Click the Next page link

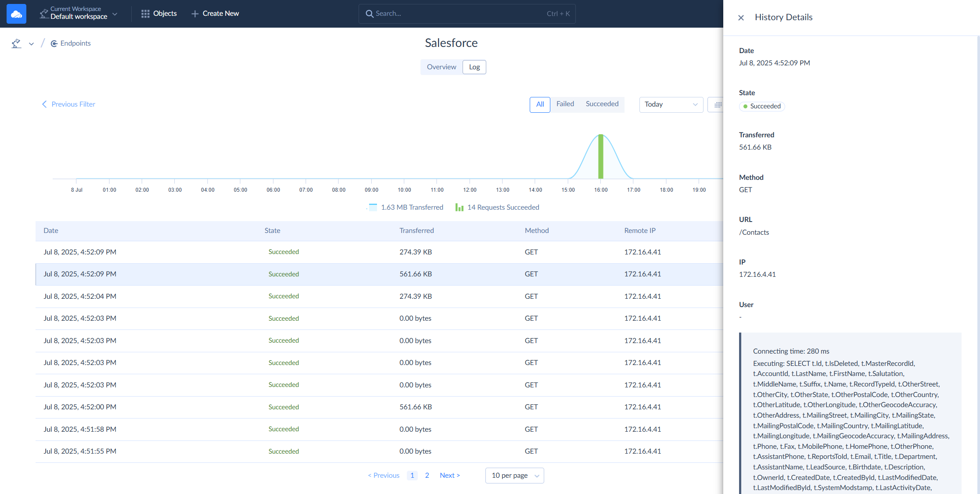coord(450,476)
